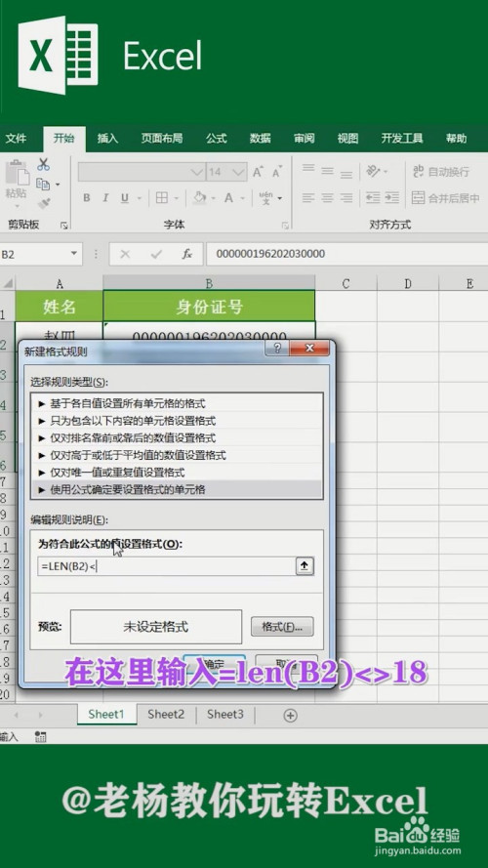
Task: Switch to the 公式 ribbon tab
Action: pos(217,139)
